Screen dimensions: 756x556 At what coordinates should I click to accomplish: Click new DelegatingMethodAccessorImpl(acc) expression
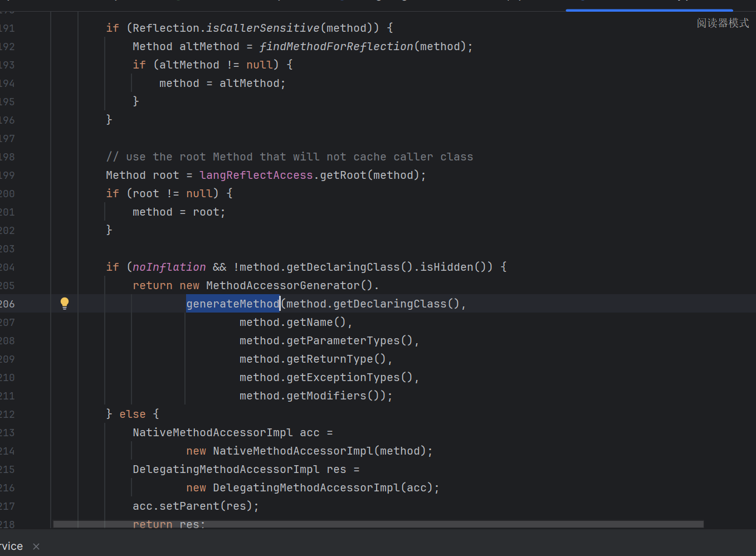[309, 487]
